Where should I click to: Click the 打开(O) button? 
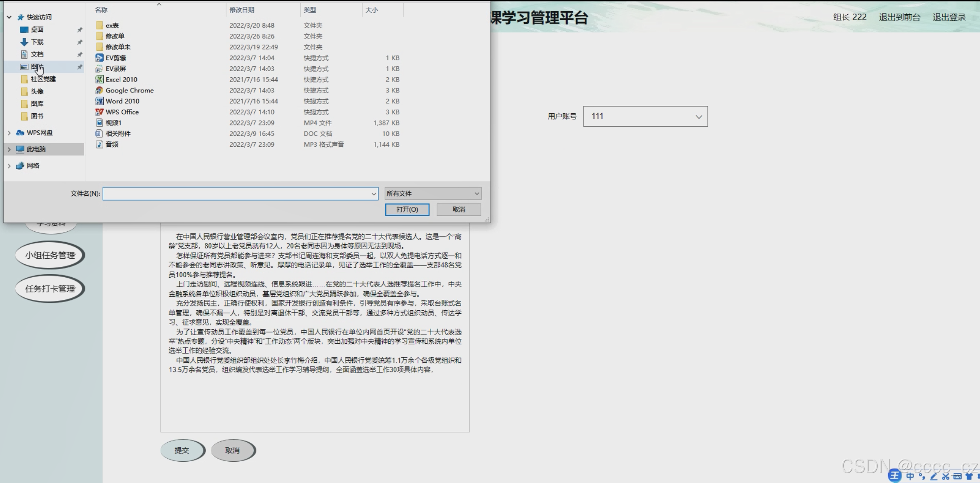407,210
